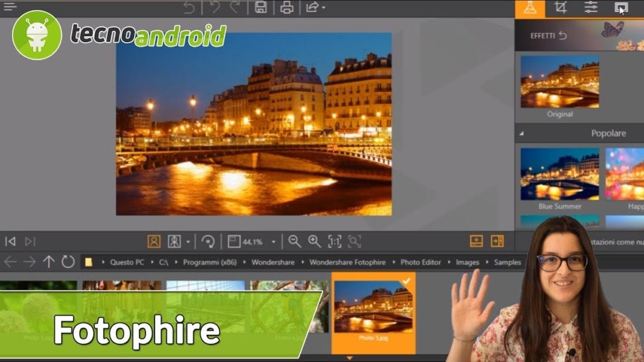Open C:\ in breadcrumb path

pos(163,262)
